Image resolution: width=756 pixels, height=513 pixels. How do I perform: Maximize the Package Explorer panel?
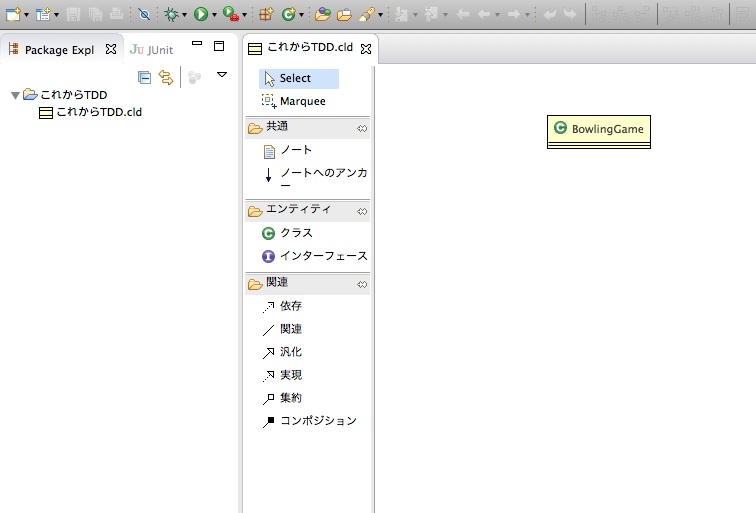(219, 46)
